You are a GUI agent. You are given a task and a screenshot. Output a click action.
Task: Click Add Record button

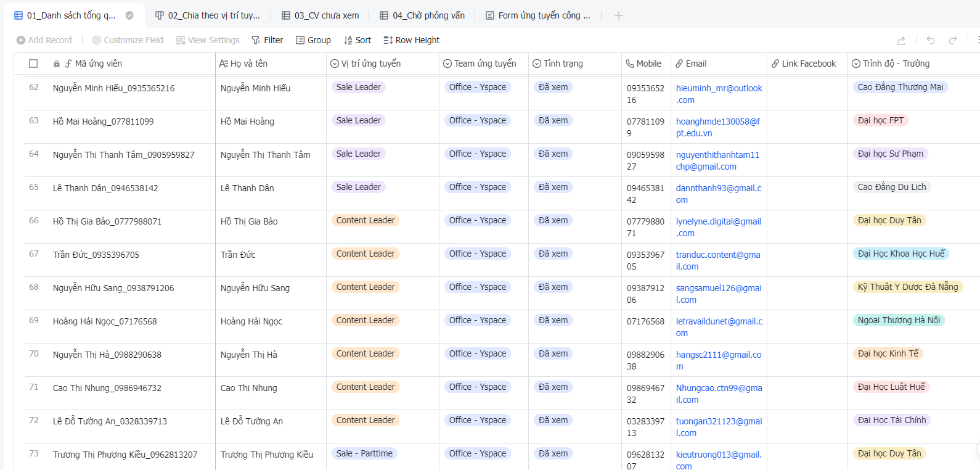click(x=44, y=40)
